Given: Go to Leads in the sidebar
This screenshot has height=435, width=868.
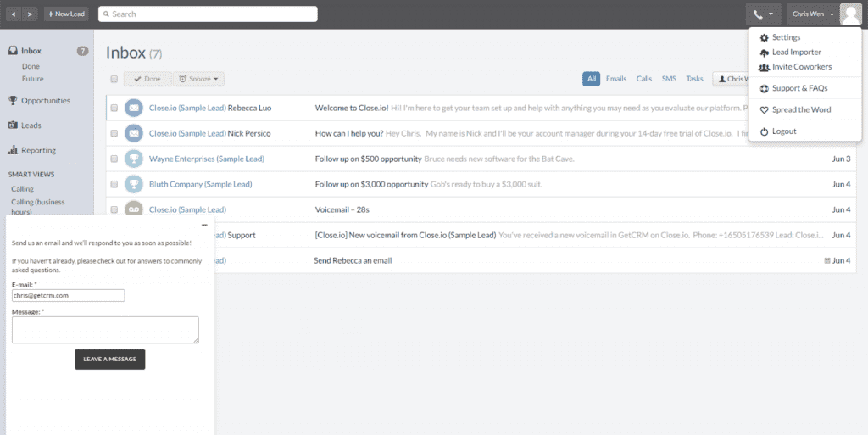Looking at the screenshot, I should (31, 125).
